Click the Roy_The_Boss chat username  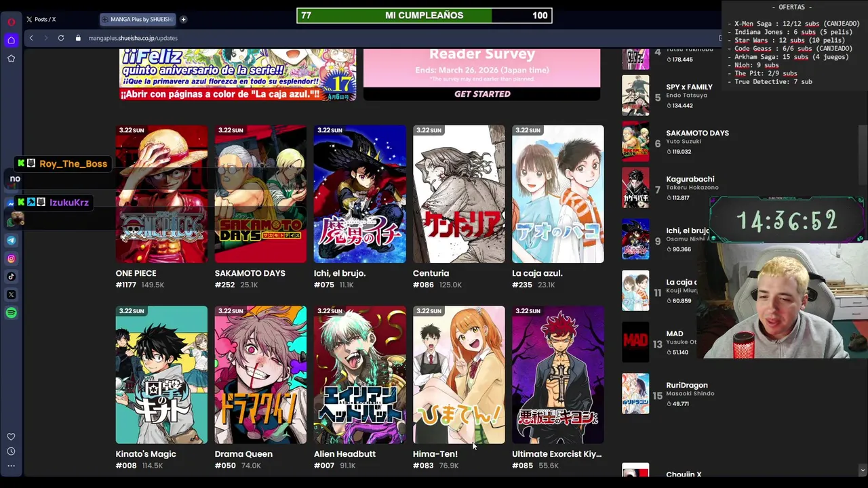pyautogui.click(x=73, y=163)
